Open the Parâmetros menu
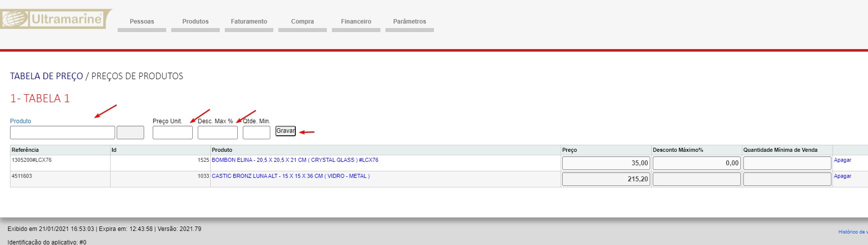 [x=409, y=22]
